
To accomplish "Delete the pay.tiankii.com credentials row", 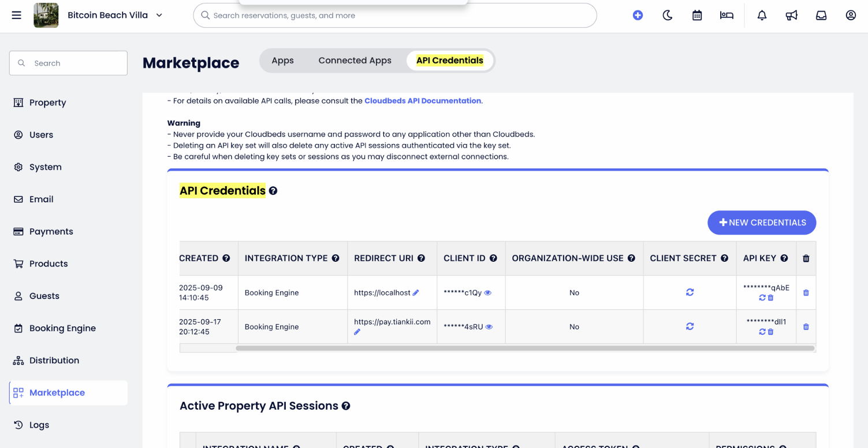I will (x=806, y=327).
